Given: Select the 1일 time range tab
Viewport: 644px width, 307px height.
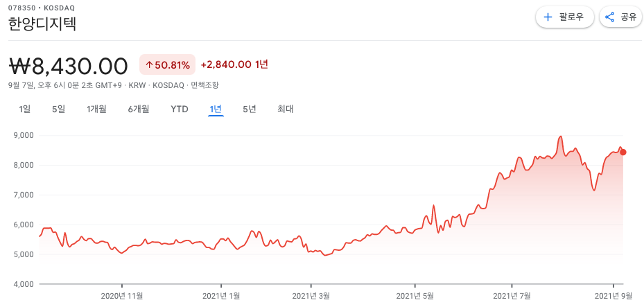Looking at the screenshot, I should click(x=25, y=109).
